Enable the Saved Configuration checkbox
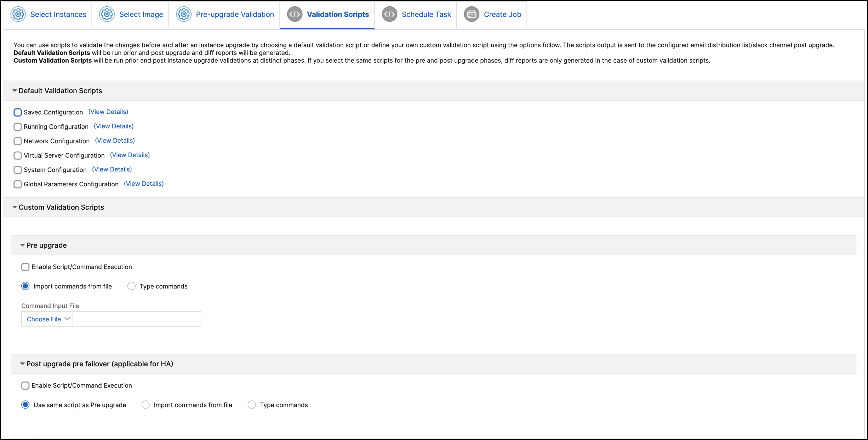This screenshot has height=440, width=868. 17,112
